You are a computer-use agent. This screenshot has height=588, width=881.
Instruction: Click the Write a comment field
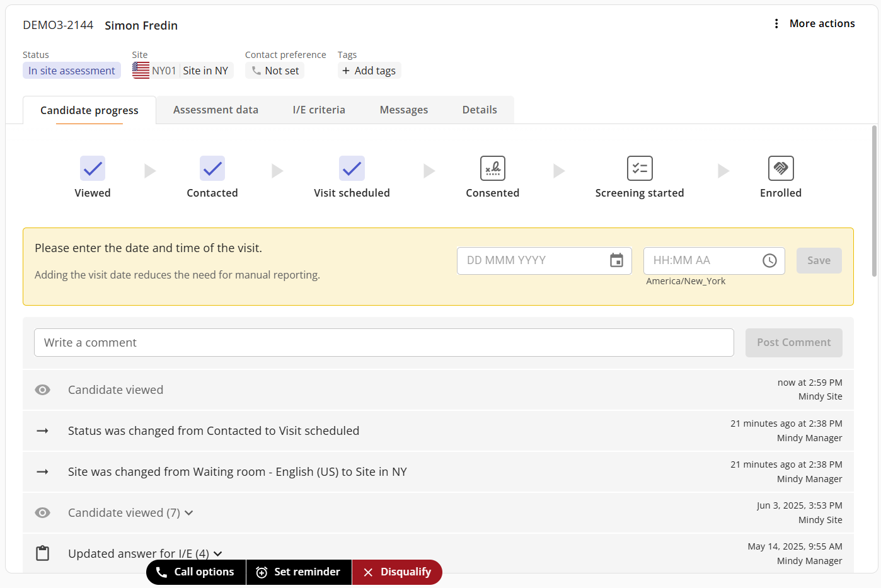coord(384,342)
